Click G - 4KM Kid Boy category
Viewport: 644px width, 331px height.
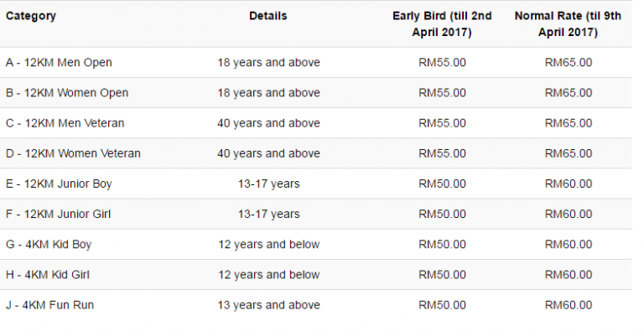(x=49, y=245)
